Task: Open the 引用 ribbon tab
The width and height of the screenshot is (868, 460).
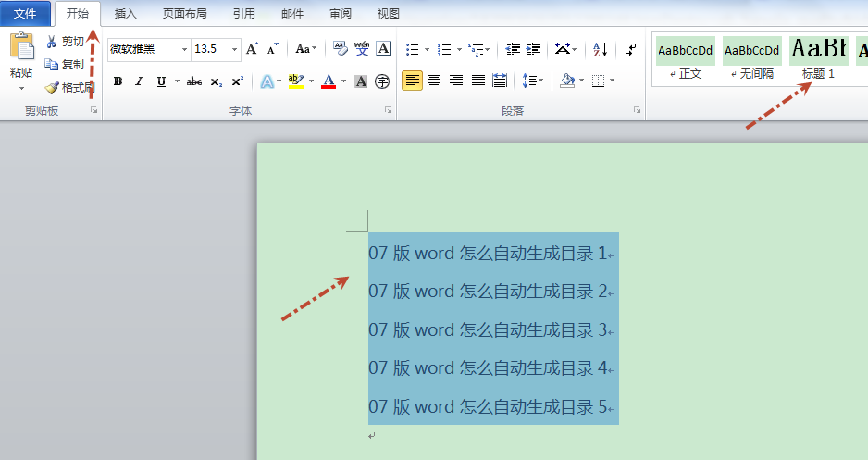Action: [x=244, y=13]
